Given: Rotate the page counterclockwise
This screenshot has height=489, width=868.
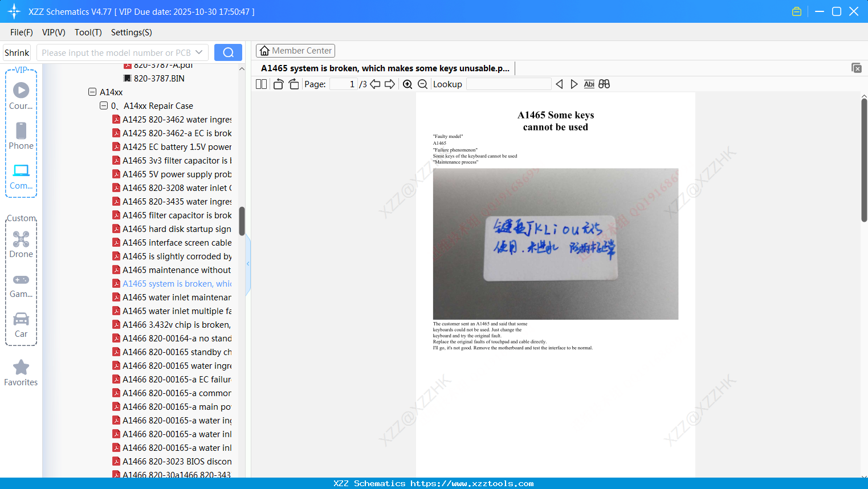Looking at the screenshot, I should point(278,84).
